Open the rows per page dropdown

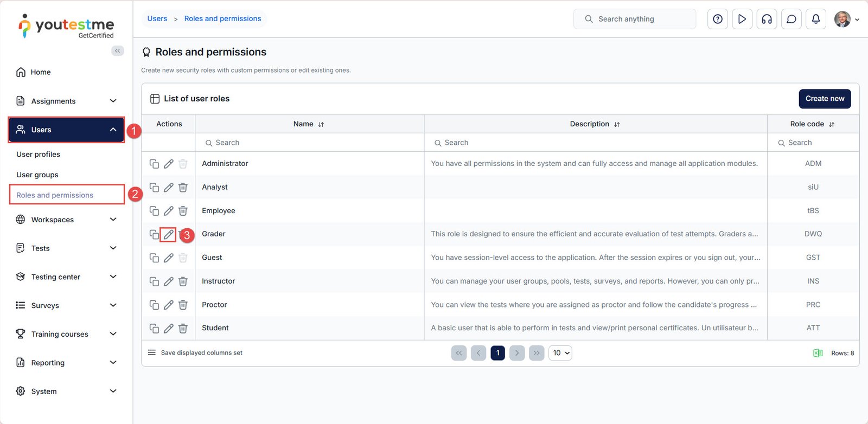pyautogui.click(x=560, y=353)
